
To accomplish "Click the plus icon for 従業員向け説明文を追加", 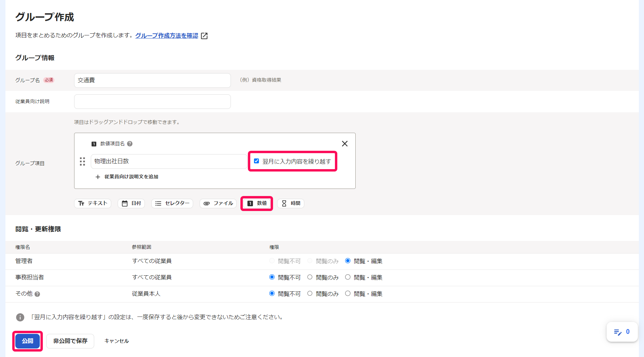I will coord(98,177).
